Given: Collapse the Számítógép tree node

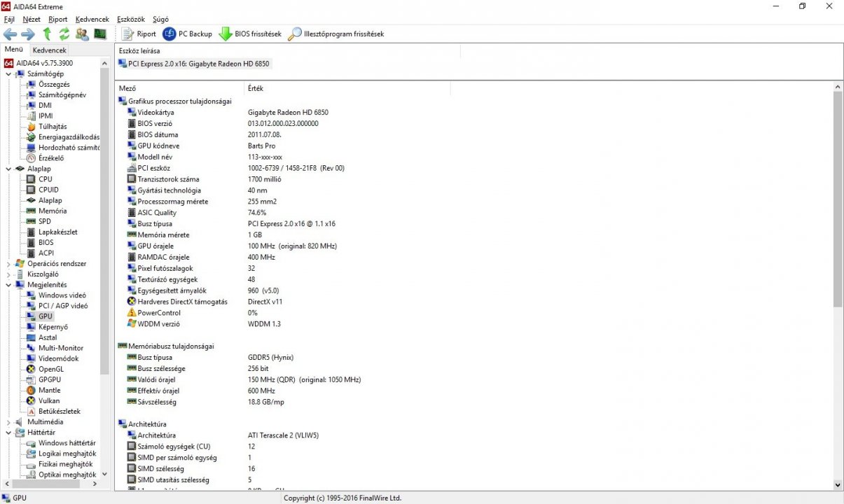Looking at the screenshot, I should tap(8, 73).
